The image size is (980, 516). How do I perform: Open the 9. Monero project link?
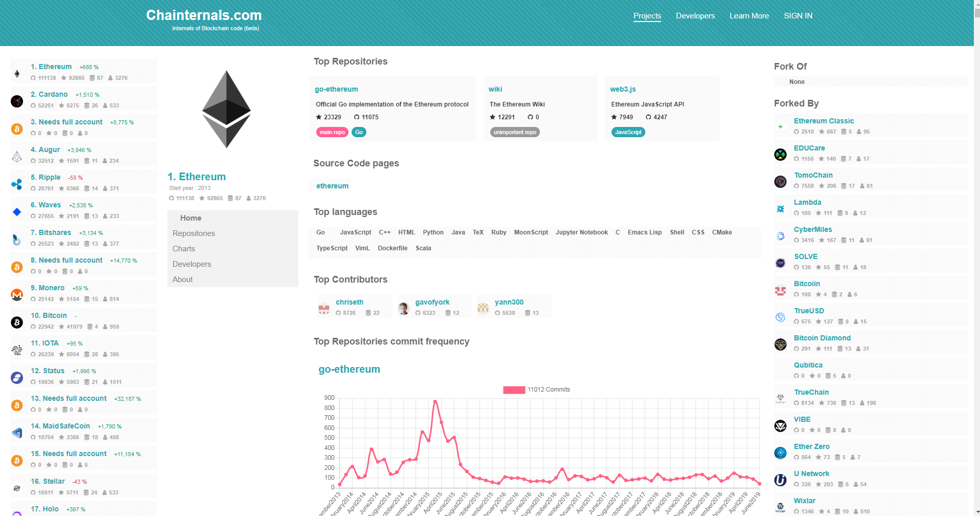coord(48,288)
